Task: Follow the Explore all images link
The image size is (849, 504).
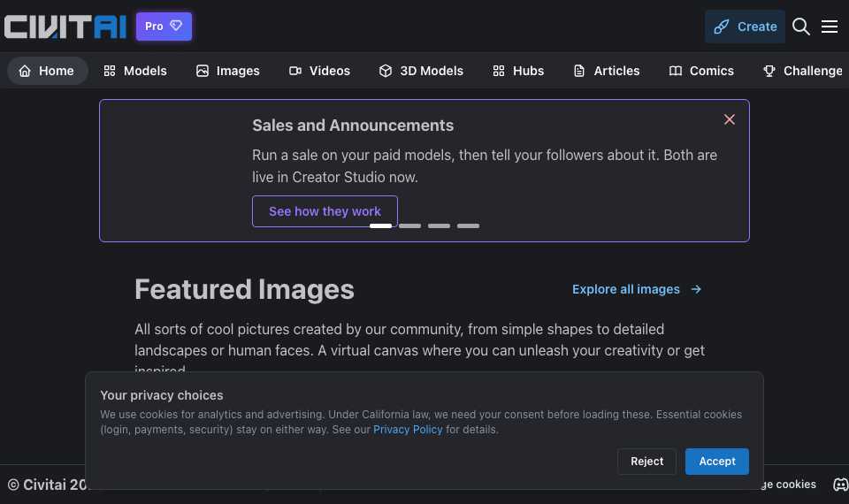Action: point(637,290)
